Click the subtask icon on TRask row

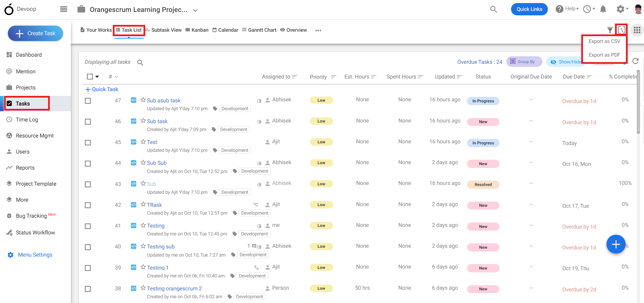click(x=256, y=205)
